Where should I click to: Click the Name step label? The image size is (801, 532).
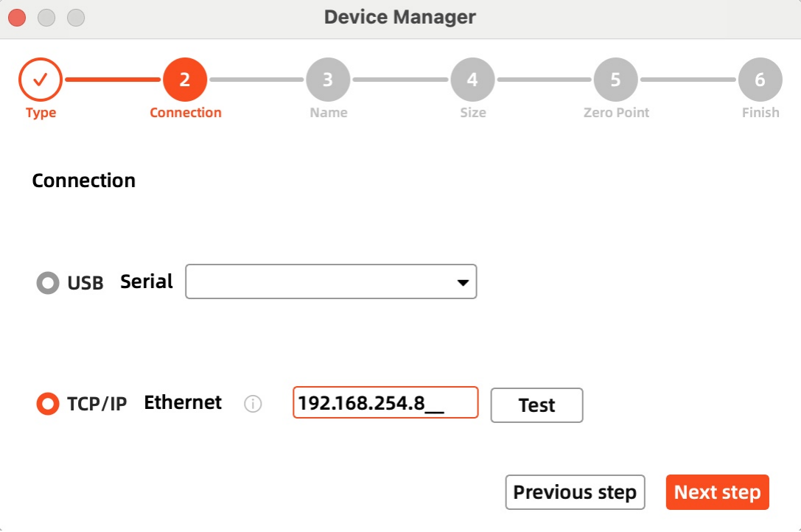coord(328,113)
